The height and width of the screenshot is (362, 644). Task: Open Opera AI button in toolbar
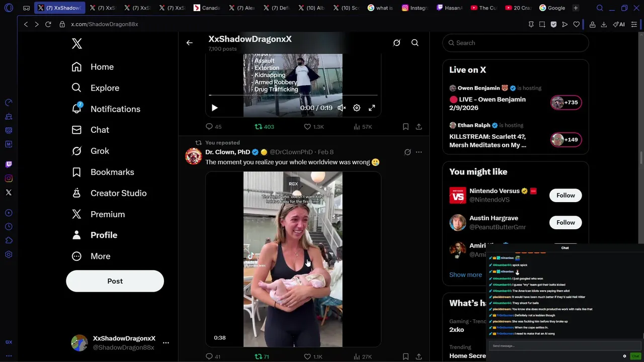619,24
